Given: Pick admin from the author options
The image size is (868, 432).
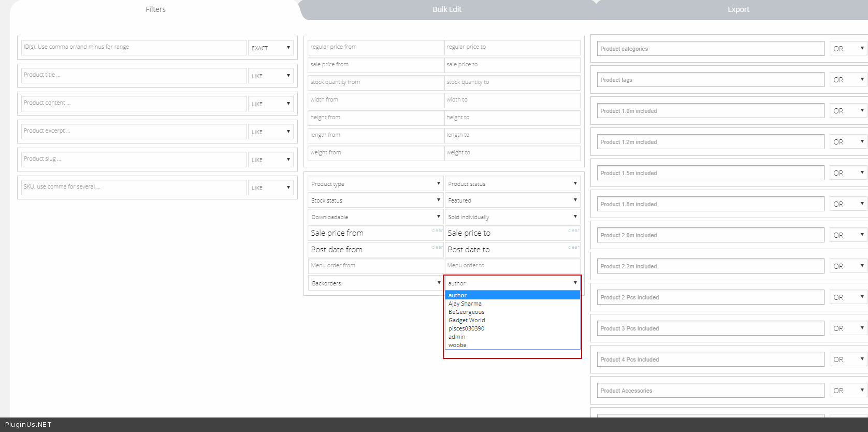Looking at the screenshot, I should pos(457,337).
